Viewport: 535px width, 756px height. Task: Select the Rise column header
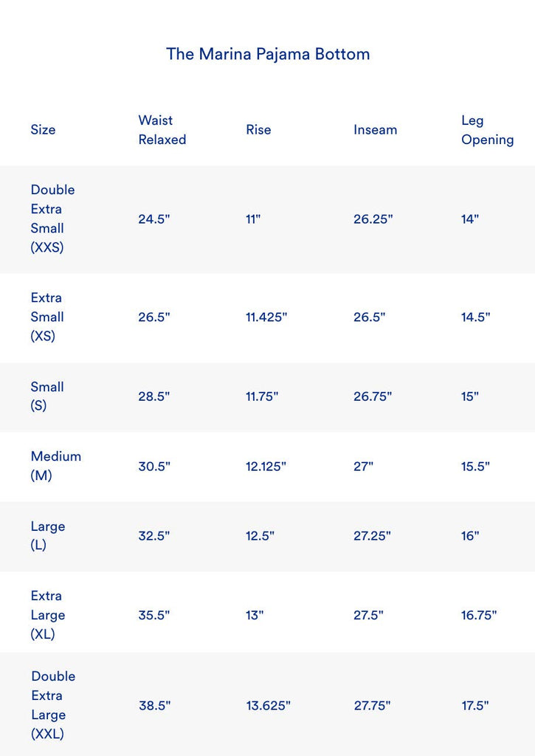[258, 130]
